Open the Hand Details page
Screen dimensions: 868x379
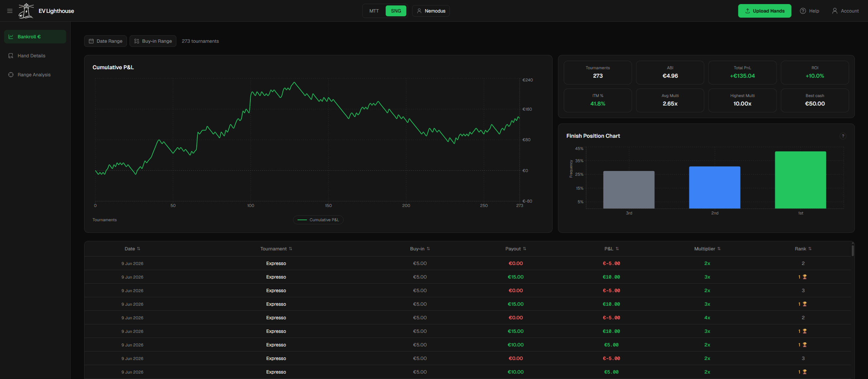(35, 56)
